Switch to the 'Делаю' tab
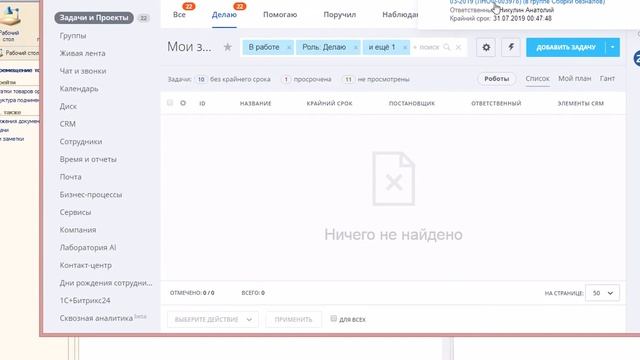This screenshot has height=360, width=640. point(224,15)
